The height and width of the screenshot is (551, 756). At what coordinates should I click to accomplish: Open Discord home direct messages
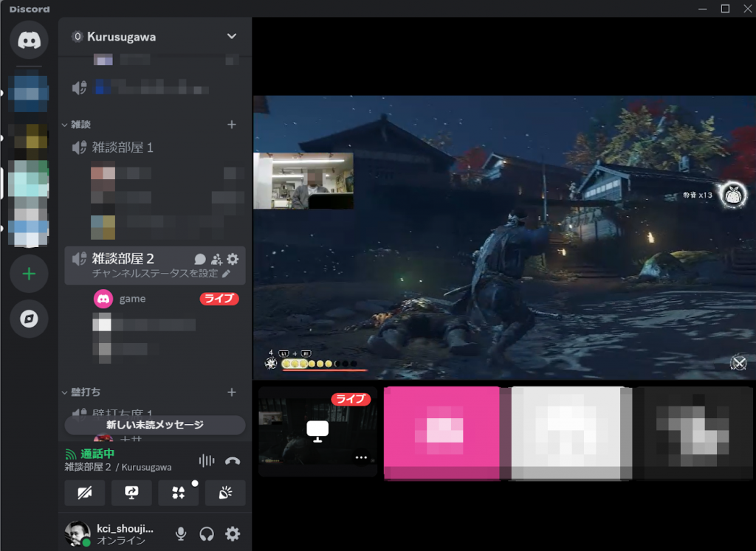click(29, 40)
